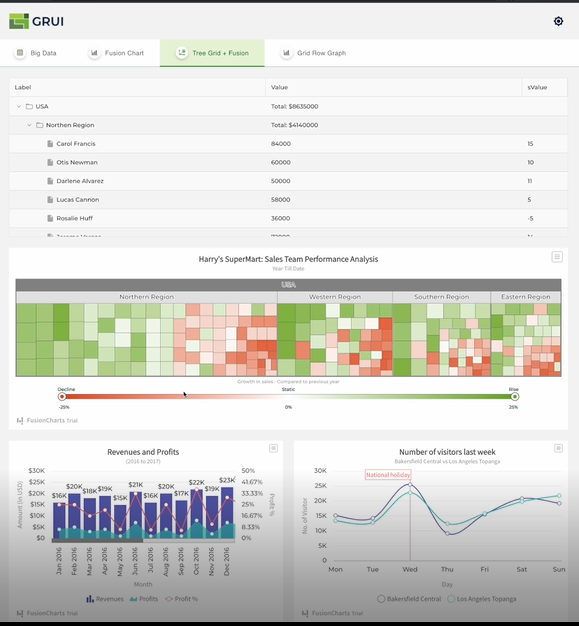
Task: Click file icon beside Carol Francis
Action: (x=50, y=144)
